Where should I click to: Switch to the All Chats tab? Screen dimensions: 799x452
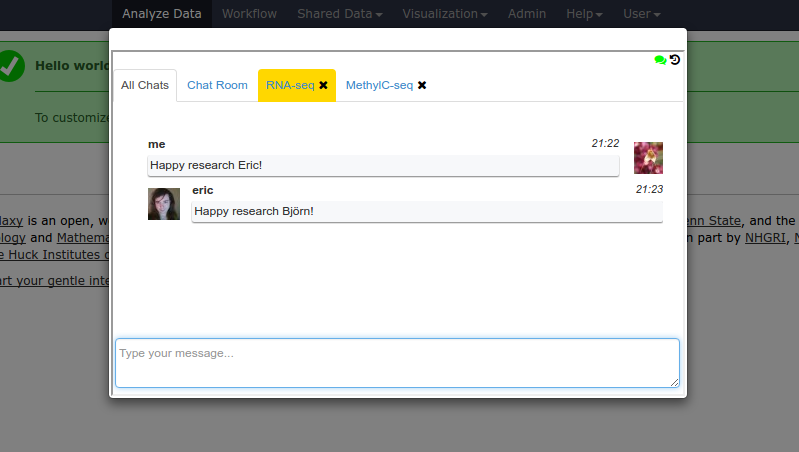tap(145, 86)
